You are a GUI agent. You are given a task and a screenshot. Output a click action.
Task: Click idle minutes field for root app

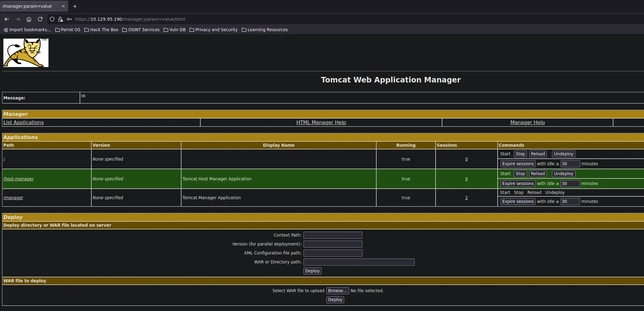click(x=570, y=164)
